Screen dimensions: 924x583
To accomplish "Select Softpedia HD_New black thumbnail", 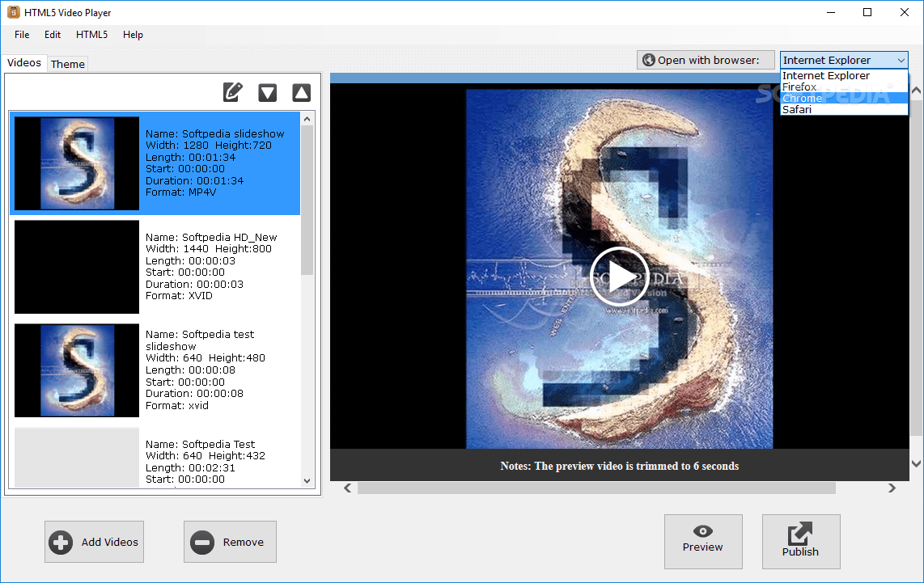I will point(77,267).
